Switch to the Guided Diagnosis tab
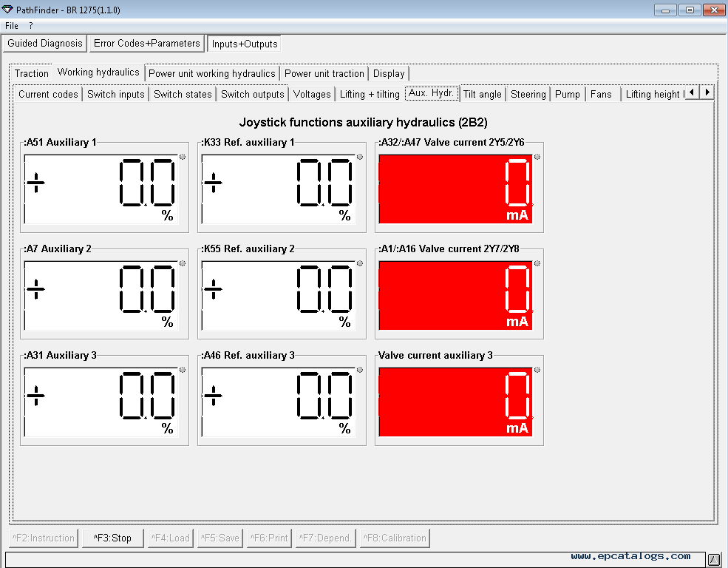 pos(45,44)
